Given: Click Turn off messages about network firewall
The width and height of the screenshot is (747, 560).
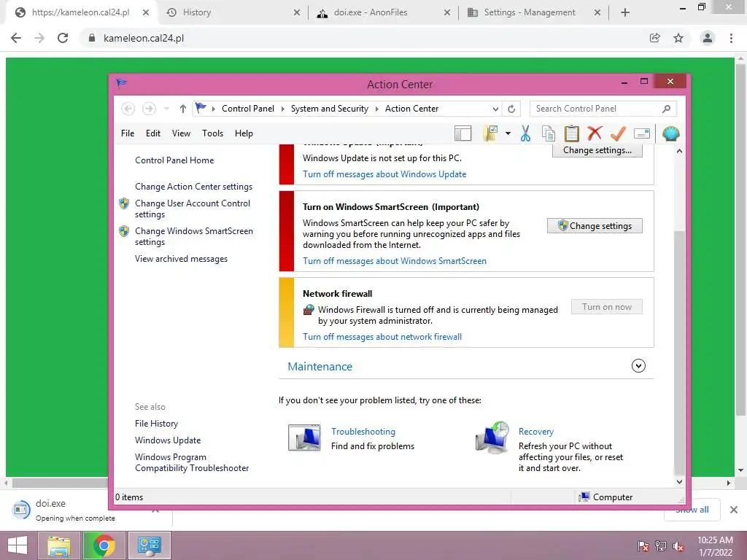Looking at the screenshot, I should (382, 337).
